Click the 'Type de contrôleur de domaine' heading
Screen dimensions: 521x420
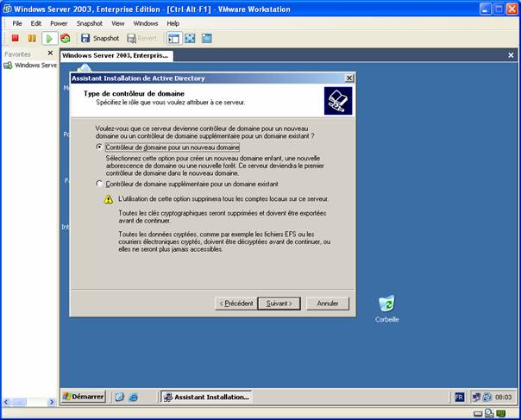(x=134, y=94)
